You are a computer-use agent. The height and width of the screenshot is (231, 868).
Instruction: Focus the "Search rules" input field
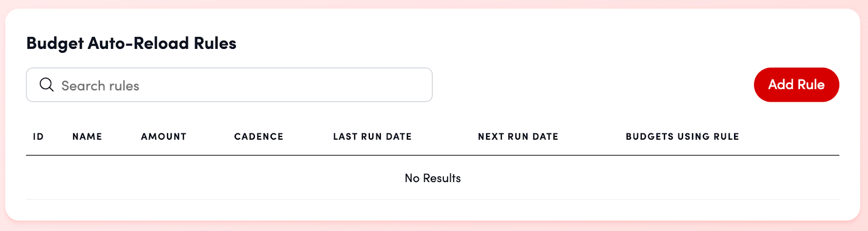click(244, 85)
